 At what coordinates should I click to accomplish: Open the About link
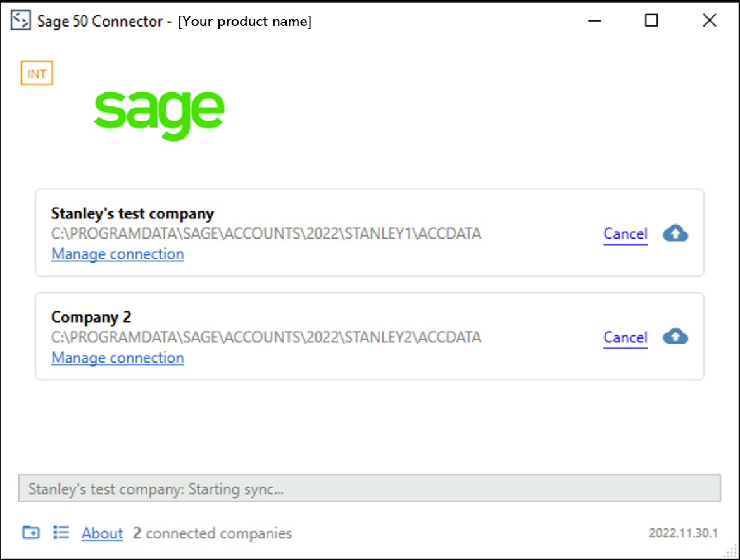tap(102, 533)
